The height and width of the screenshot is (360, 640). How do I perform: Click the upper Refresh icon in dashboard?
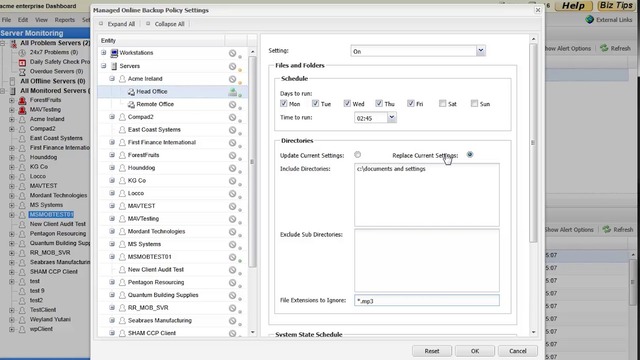click(604, 48)
